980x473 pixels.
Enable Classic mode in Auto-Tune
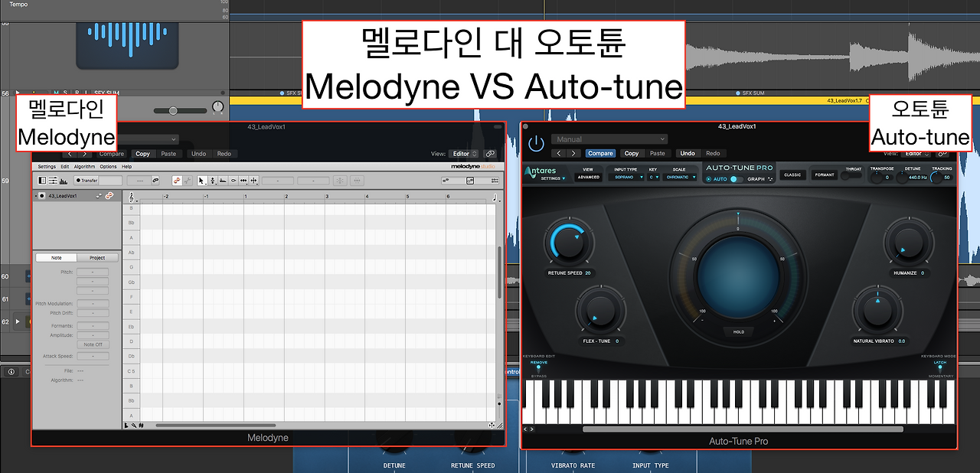[793, 175]
